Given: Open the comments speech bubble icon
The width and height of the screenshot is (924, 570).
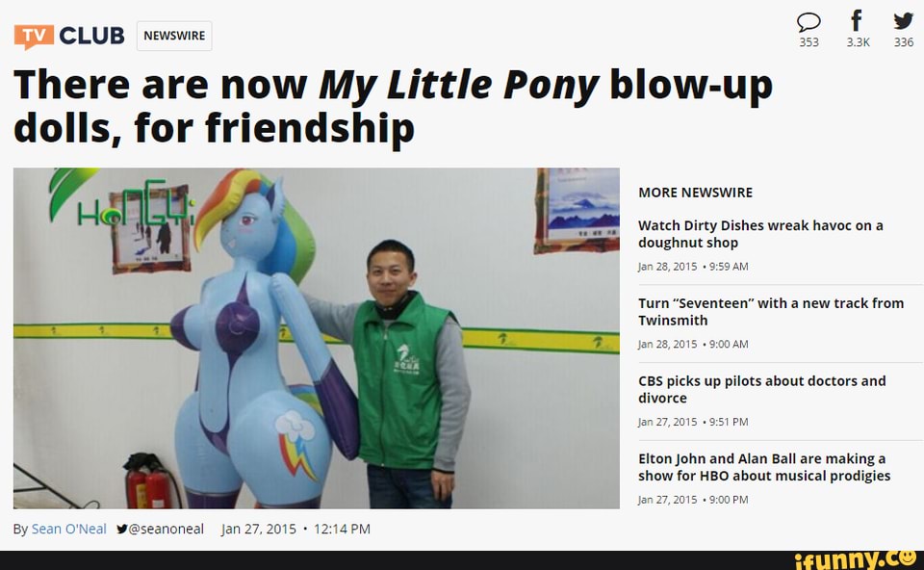Looking at the screenshot, I should tap(808, 22).
